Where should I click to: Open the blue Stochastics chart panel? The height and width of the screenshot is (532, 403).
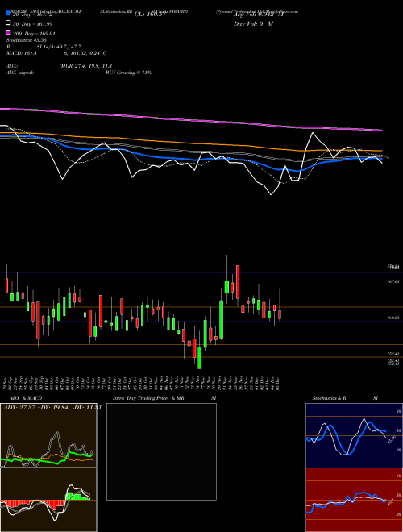(x=354, y=435)
